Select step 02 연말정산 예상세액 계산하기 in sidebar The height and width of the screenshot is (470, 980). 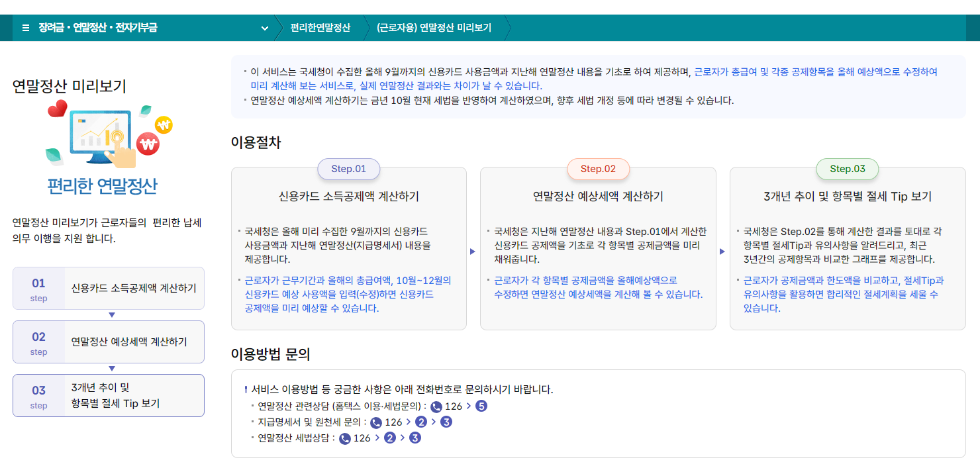click(x=108, y=342)
